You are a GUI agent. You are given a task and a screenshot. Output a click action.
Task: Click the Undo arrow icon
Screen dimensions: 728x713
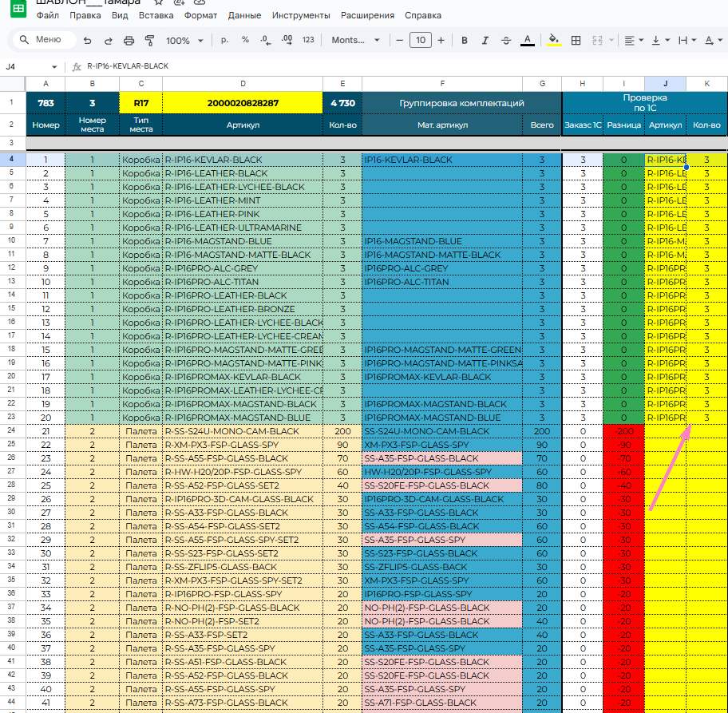(87, 41)
